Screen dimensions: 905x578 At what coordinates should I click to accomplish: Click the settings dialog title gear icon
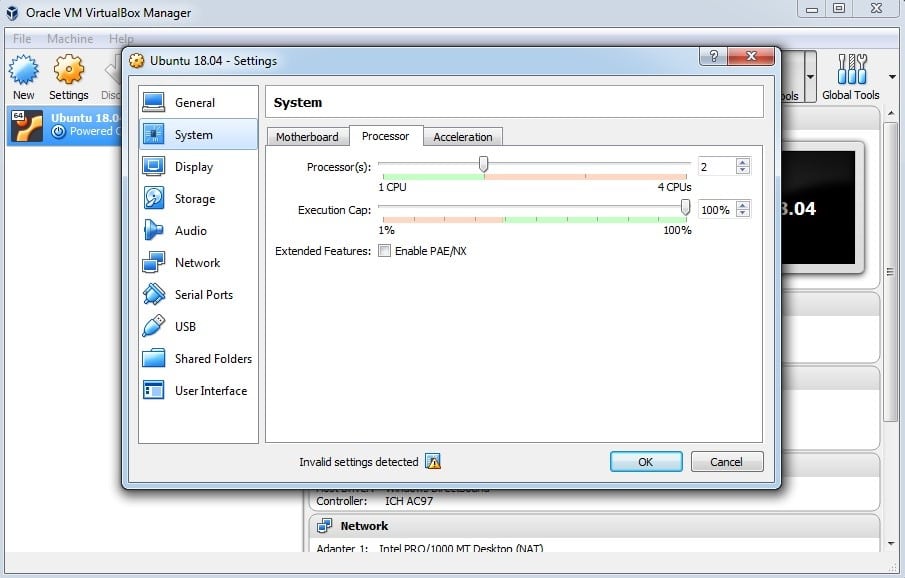(x=137, y=60)
